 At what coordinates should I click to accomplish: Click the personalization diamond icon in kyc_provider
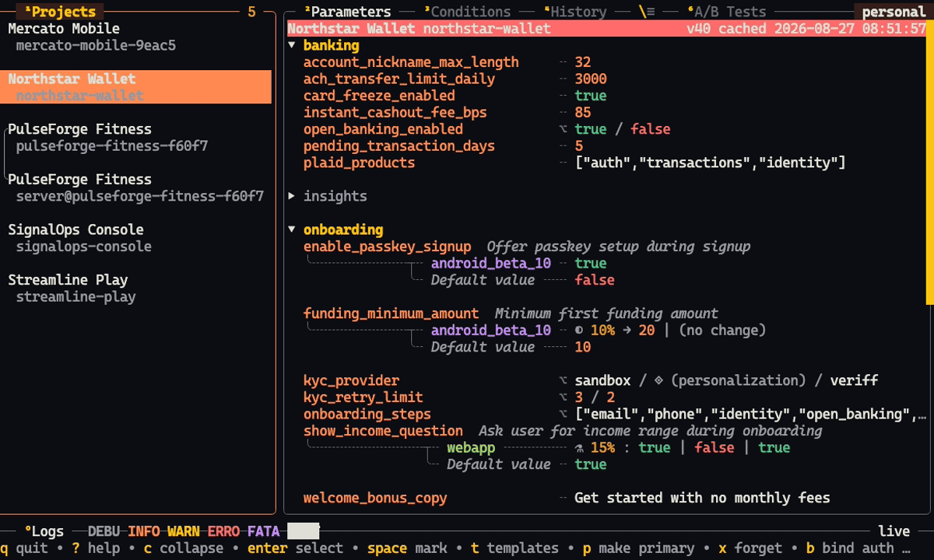[x=659, y=380]
